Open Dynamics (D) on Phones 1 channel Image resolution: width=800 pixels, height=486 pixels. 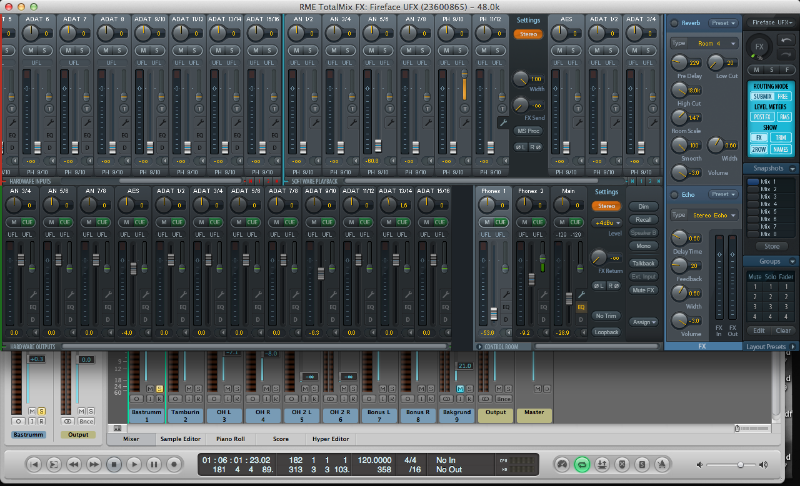(x=506, y=320)
